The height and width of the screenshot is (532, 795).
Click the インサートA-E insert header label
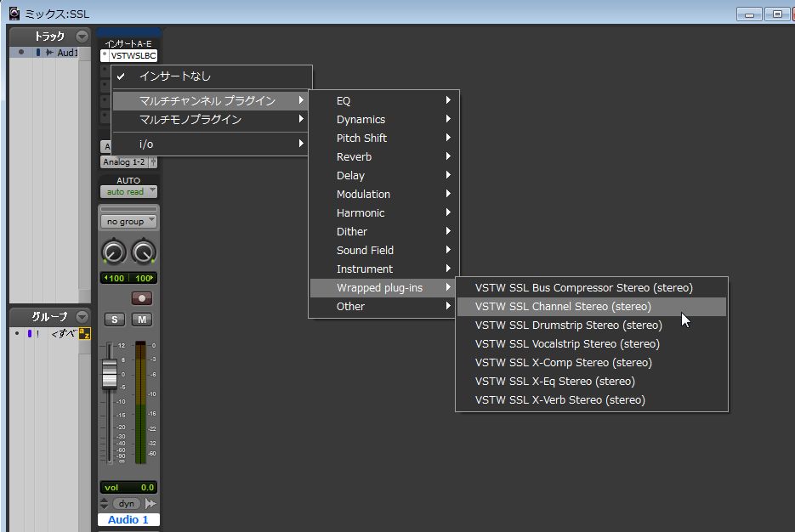tap(128, 43)
